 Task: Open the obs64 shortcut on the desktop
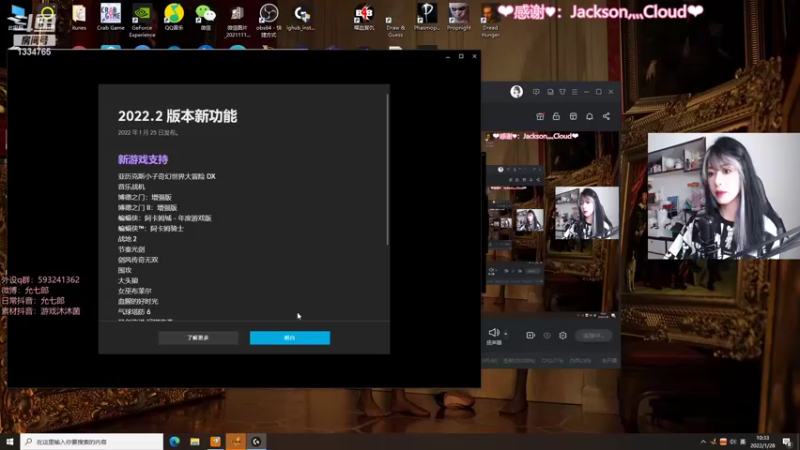pyautogui.click(x=268, y=20)
